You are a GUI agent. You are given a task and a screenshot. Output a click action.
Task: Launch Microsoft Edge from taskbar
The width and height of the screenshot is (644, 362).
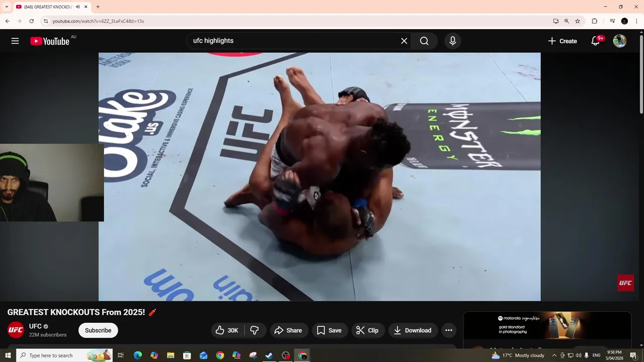pos(137,355)
